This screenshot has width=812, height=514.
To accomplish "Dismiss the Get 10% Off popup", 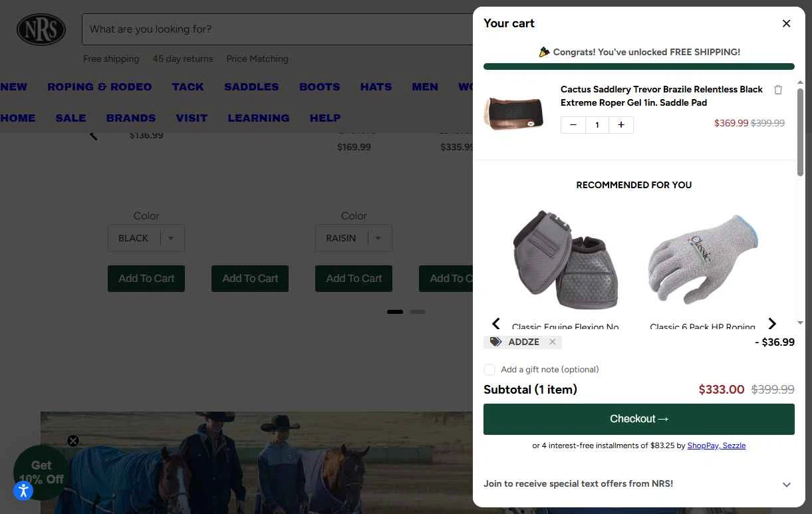I will point(73,441).
